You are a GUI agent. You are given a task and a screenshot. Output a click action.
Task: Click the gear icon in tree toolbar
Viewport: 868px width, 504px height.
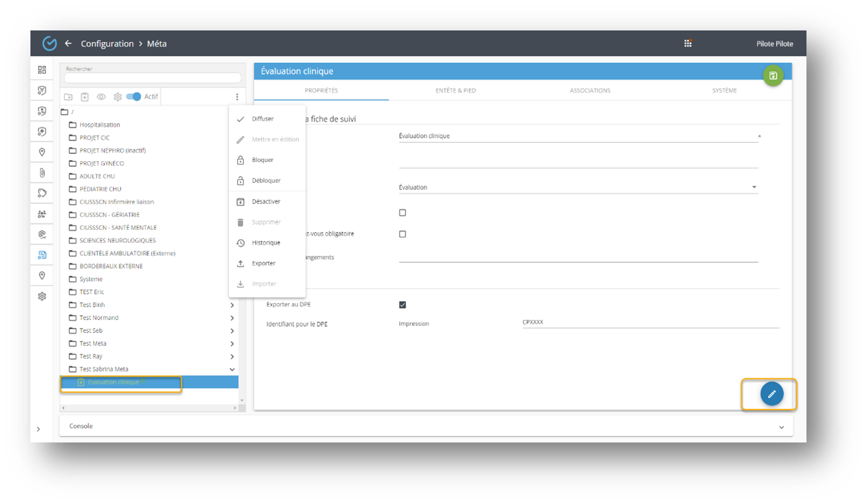click(x=117, y=97)
